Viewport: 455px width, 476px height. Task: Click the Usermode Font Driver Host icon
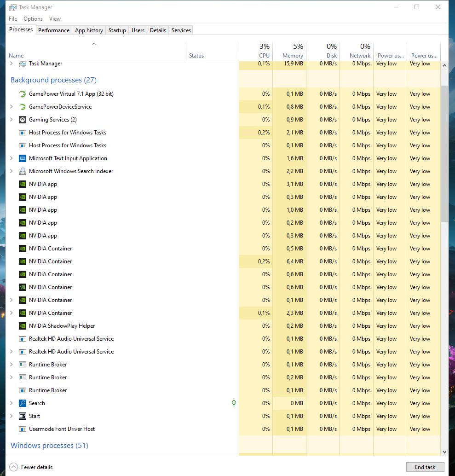coord(23,429)
